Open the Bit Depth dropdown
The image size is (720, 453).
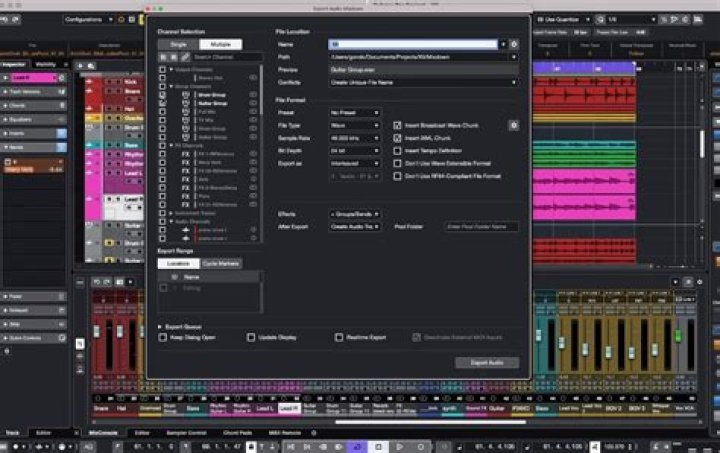354,151
